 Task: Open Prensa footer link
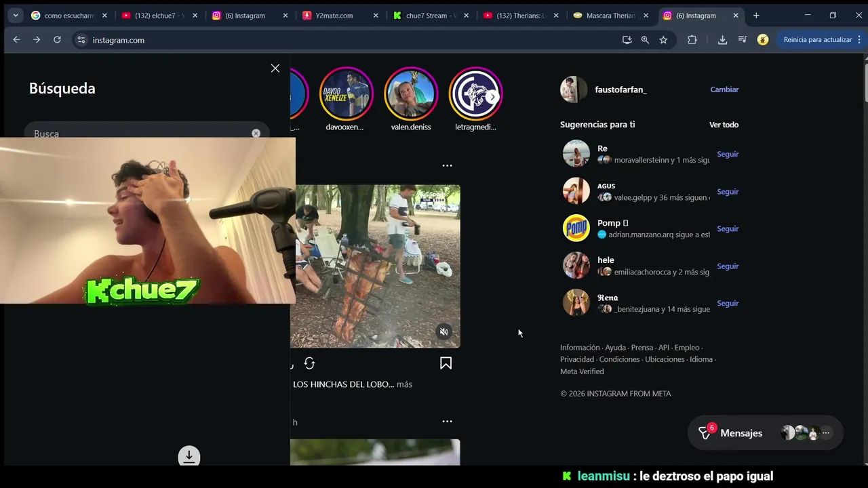point(642,348)
